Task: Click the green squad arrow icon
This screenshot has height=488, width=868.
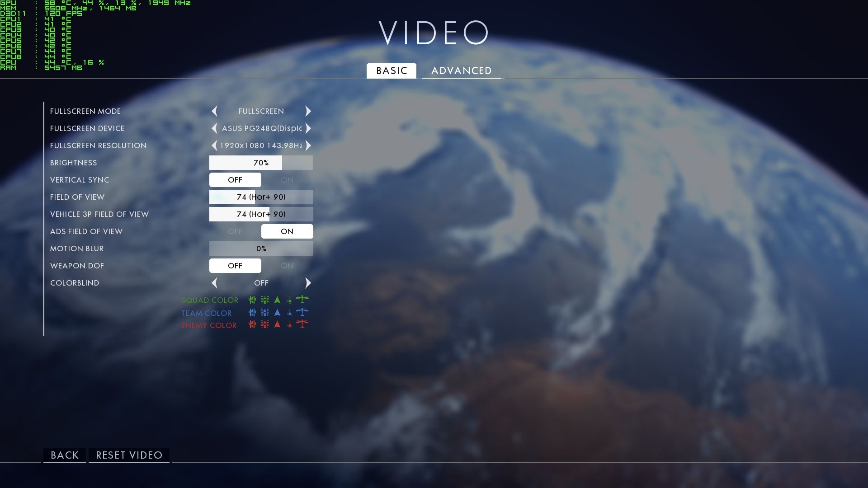Action: pyautogui.click(x=278, y=300)
